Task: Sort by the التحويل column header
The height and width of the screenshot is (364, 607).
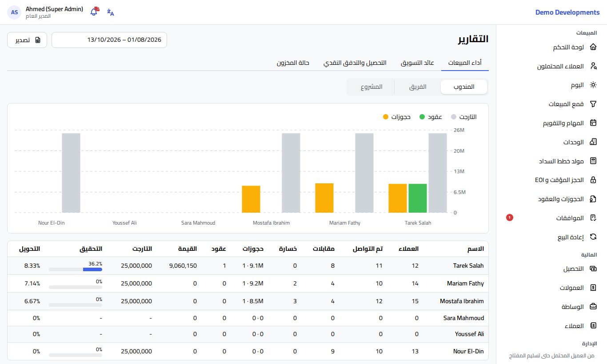Action: (x=30, y=249)
